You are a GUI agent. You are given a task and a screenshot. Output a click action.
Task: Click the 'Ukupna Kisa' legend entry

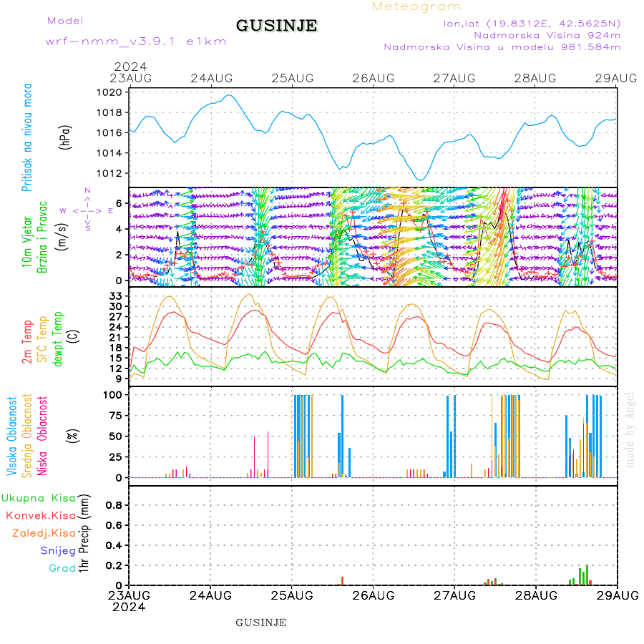pos(38,498)
